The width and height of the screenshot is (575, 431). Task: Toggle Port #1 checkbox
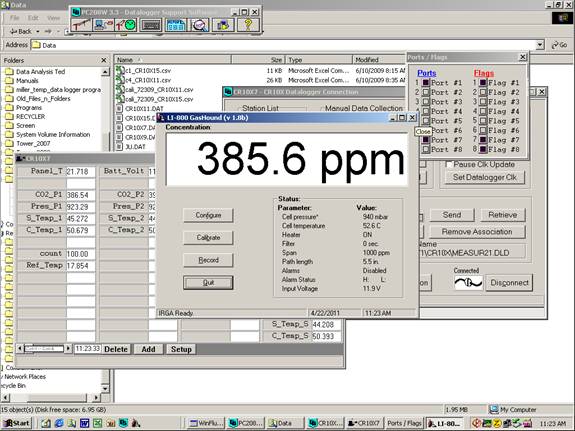[426, 83]
